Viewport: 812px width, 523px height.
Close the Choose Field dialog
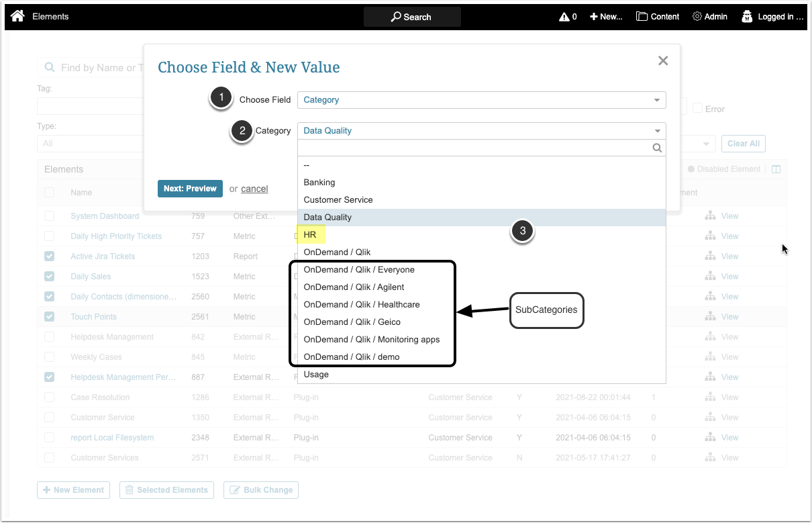(x=663, y=61)
